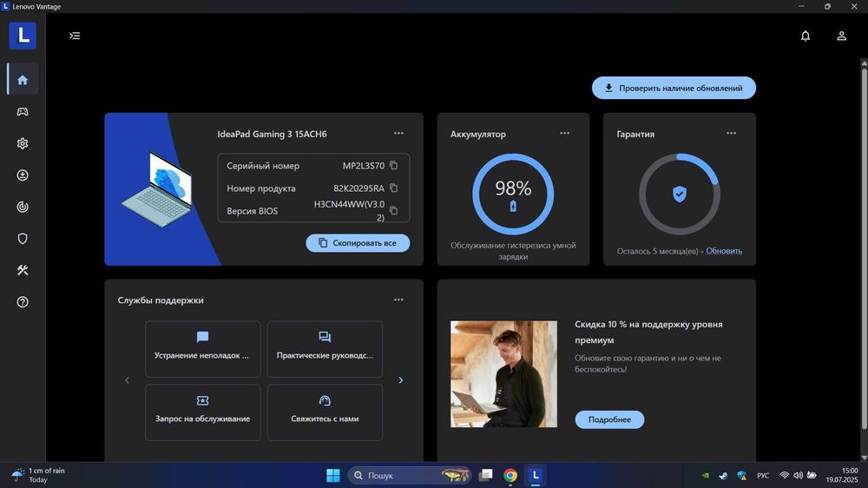868x488 pixels.
Task: Open the Home page in sidebar
Action: tap(23, 80)
